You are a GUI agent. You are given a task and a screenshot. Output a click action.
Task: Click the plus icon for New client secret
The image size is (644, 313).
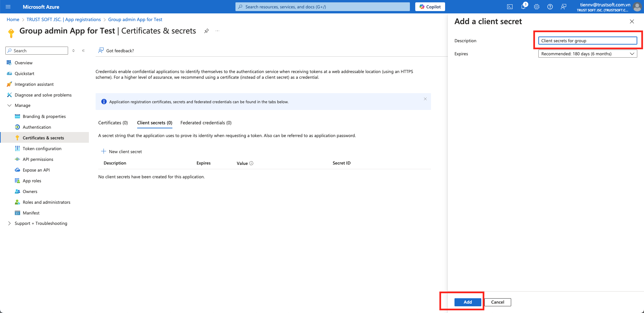104,151
